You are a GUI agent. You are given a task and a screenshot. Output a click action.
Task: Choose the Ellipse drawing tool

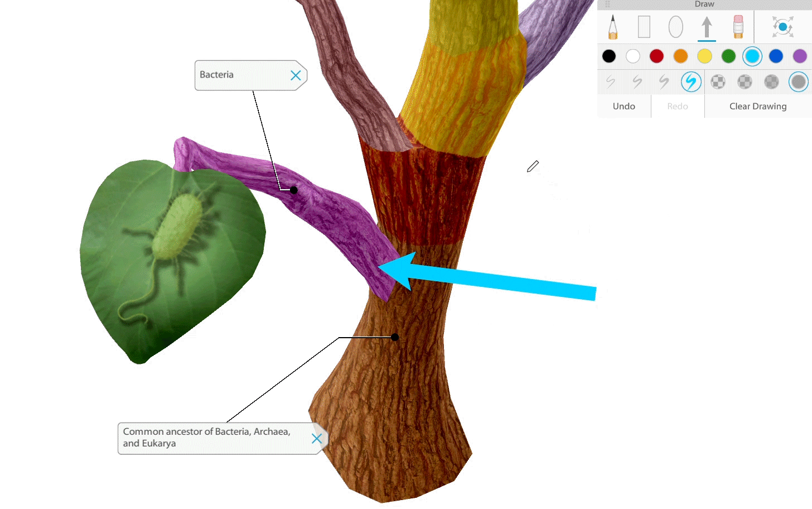[x=675, y=26]
